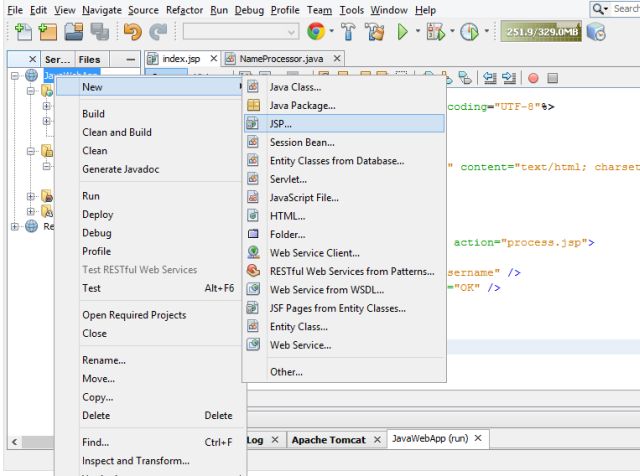The image size is (640, 476).
Task: Switch to the index.jsp editor tab
Action: click(x=181, y=59)
